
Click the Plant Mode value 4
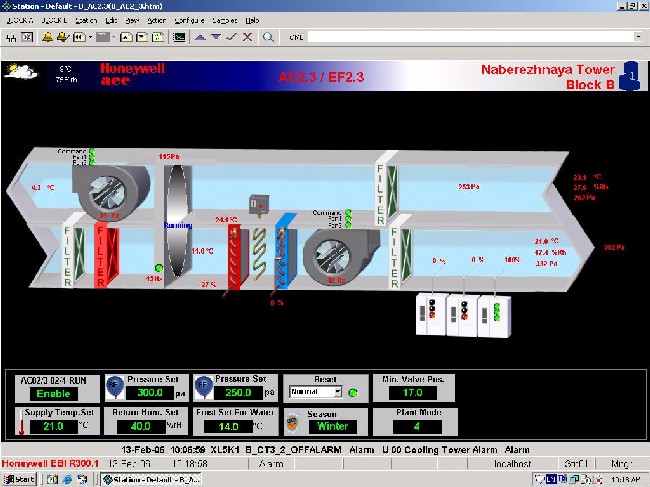[x=417, y=426]
